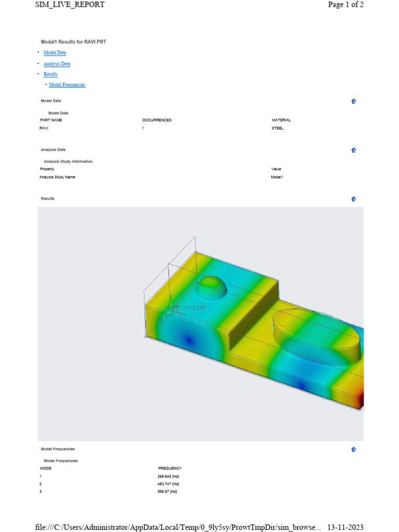399x532 pixels.
Task: Click the elliptical boss on the model
Action: pos(316,332)
